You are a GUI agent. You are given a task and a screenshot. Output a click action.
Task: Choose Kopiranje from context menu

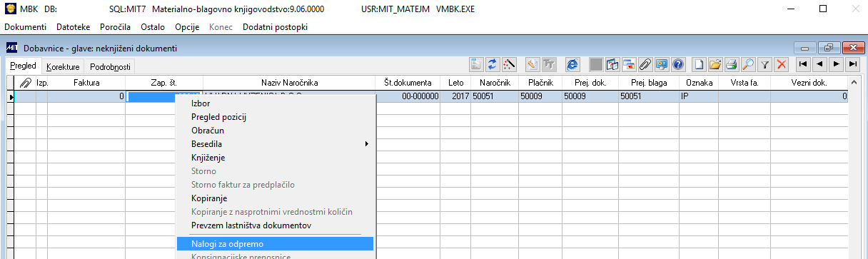tap(275, 198)
